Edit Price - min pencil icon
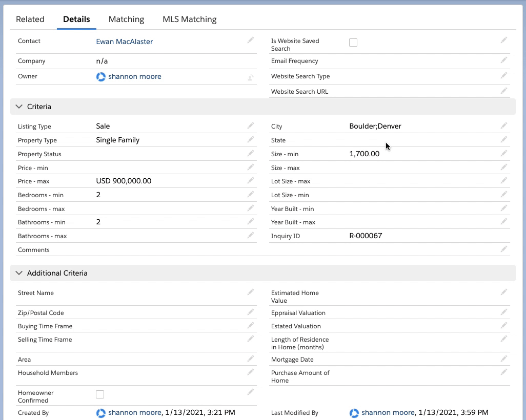526x420 pixels. click(x=251, y=167)
